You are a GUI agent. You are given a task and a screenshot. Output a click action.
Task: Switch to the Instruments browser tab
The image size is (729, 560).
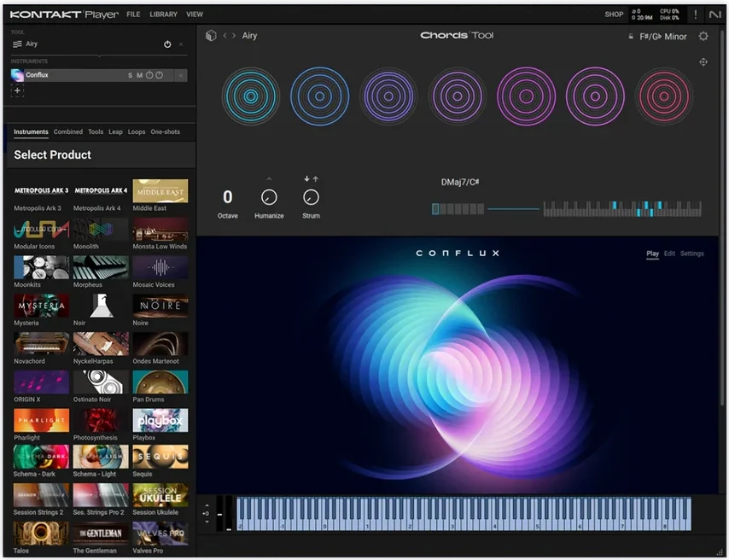tap(31, 132)
